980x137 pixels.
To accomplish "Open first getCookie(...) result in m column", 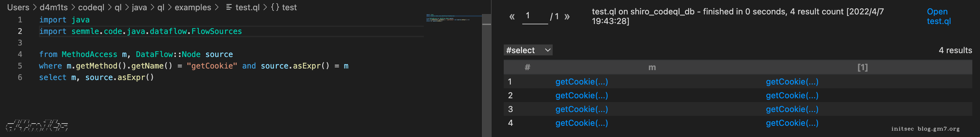I will (x=581, y=82).
